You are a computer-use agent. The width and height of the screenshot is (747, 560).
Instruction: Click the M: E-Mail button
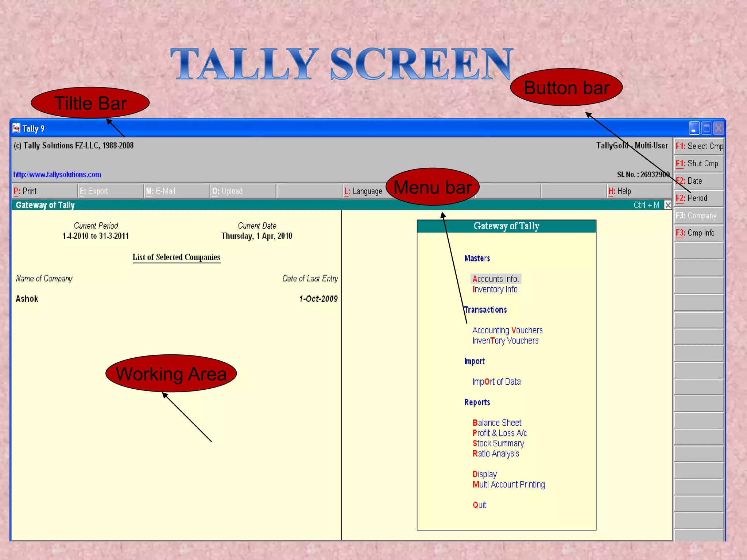[x=177, y=191]
